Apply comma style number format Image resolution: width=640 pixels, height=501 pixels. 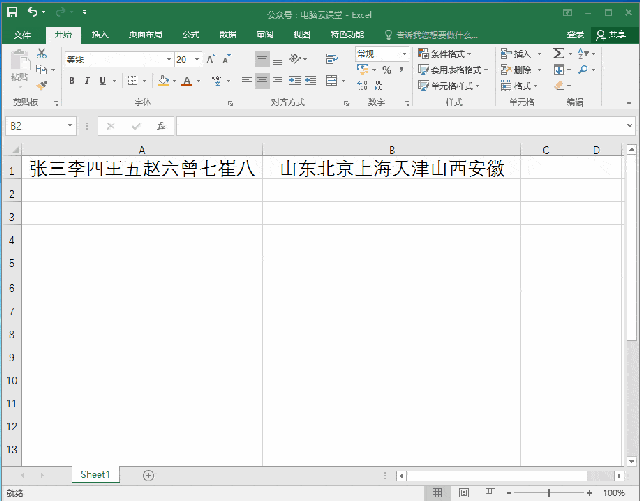pos(402,69)
